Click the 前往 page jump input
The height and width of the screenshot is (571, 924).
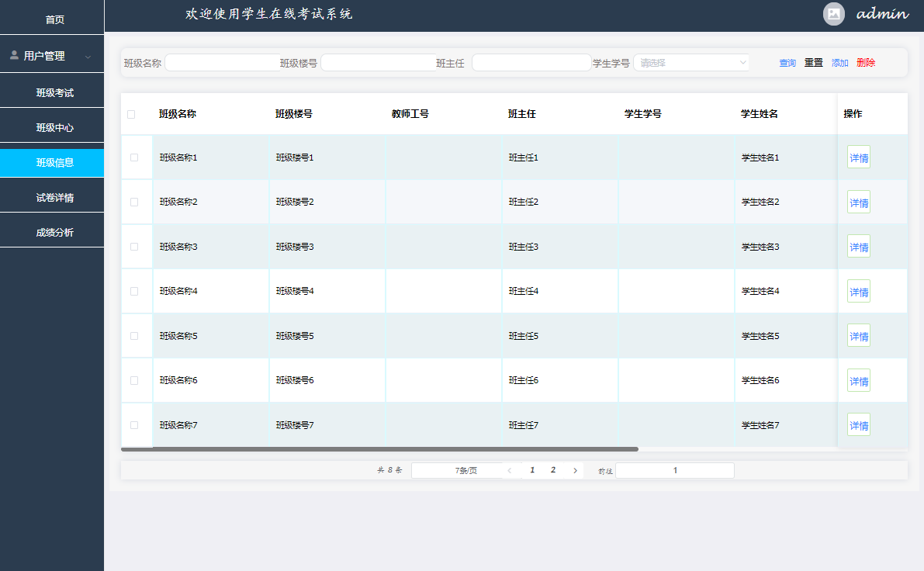pyautogui.click(x=675, y=470)
